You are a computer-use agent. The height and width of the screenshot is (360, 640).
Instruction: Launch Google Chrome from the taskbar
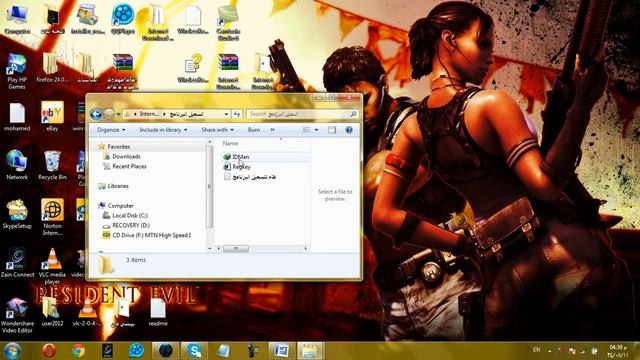(78, 351)
